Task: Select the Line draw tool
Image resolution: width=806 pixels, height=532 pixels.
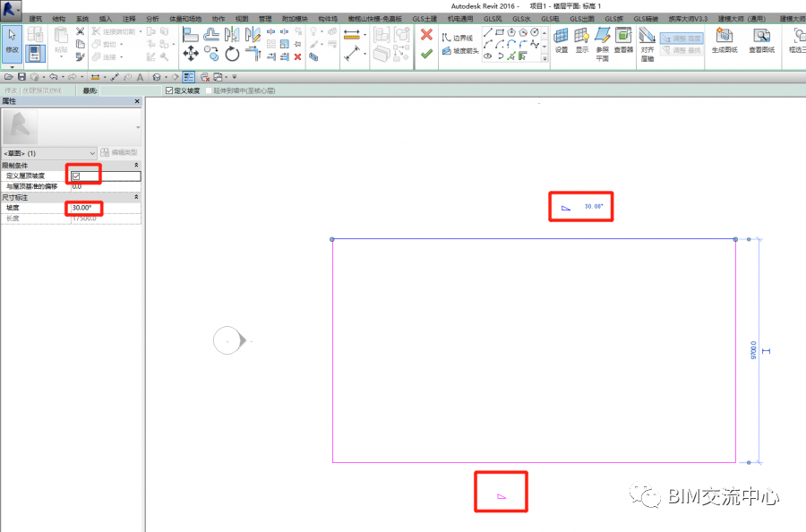Action: (488, 32)
